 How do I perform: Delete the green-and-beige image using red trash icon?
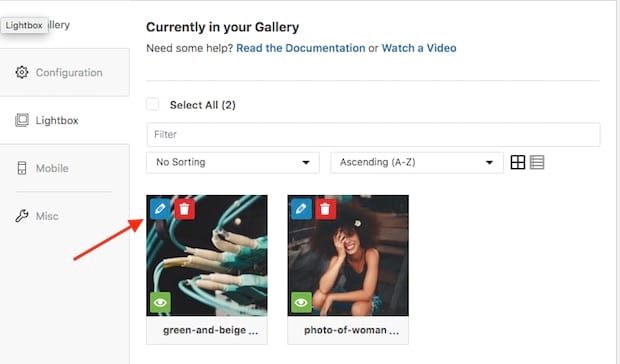(185, 209)
